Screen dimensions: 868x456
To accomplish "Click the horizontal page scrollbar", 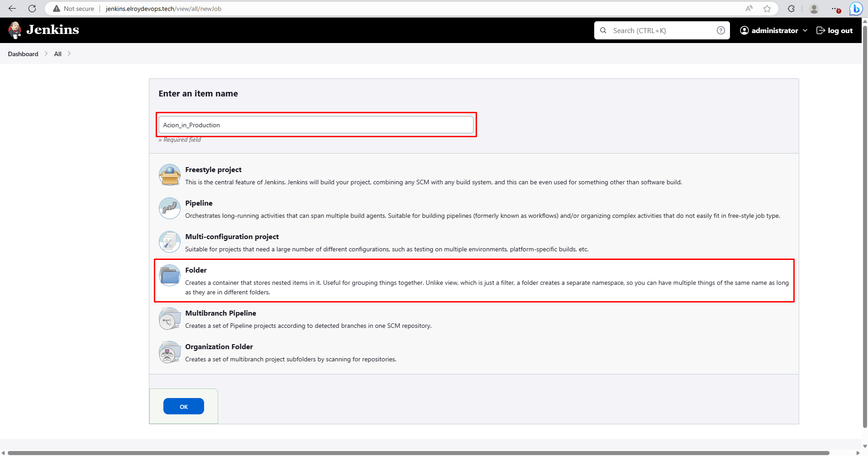I will pyautogui.click(x=419, y=453).
